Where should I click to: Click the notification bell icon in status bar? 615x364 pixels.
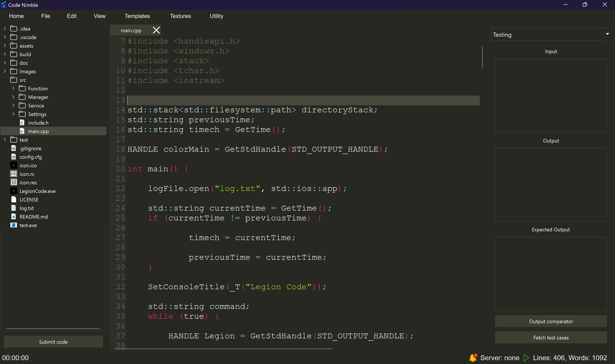pos(473,358)
